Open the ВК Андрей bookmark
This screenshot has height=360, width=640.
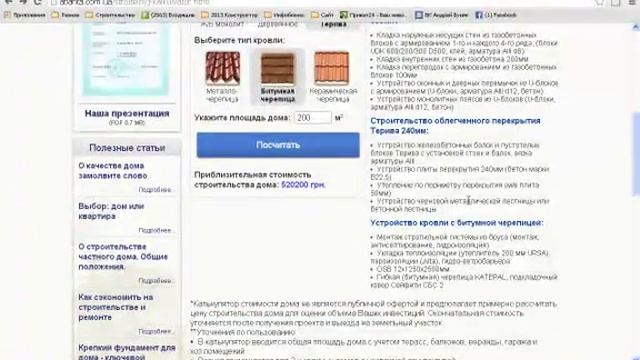(x=442, y=15)
